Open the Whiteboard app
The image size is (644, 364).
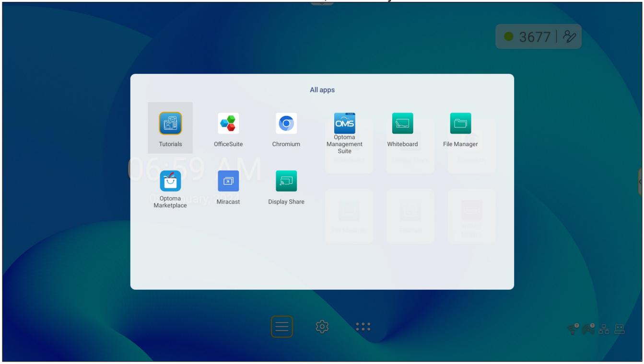(x=402, y=128)
